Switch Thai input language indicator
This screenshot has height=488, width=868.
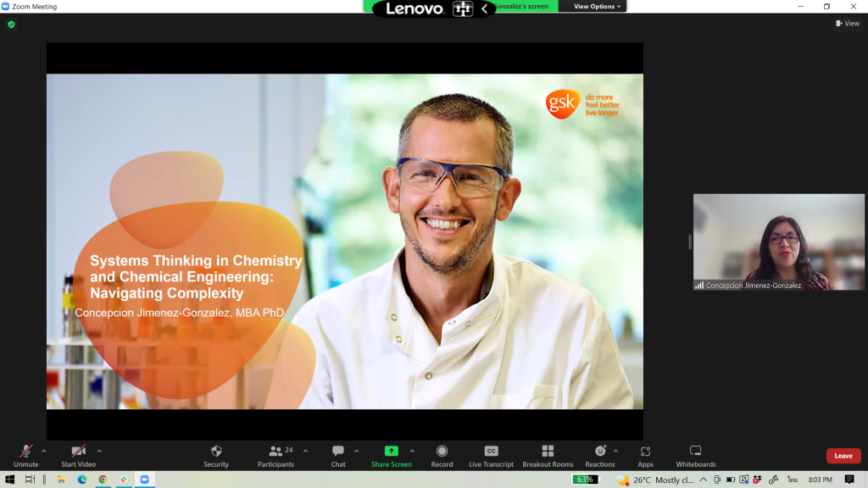tap(793, 480)
